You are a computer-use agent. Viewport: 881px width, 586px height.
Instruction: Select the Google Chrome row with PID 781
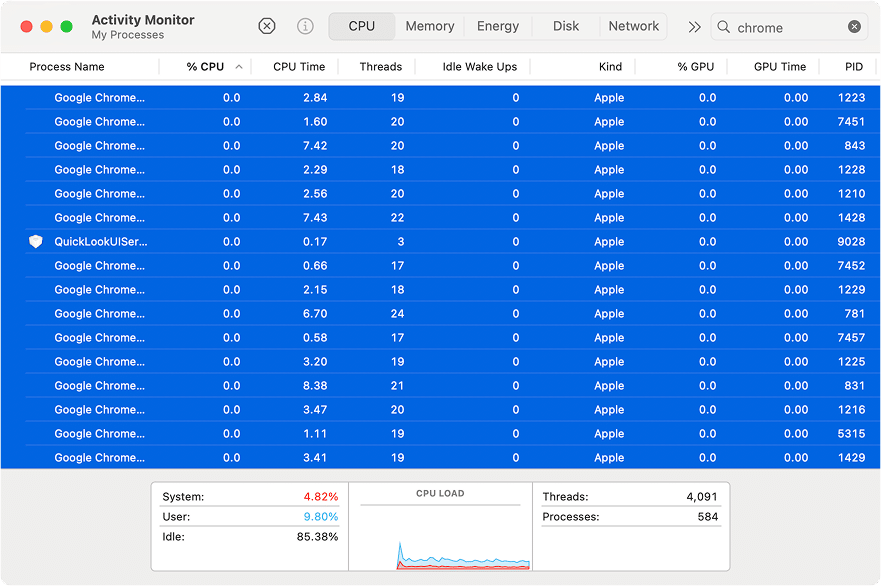click(x=440, y=314)
